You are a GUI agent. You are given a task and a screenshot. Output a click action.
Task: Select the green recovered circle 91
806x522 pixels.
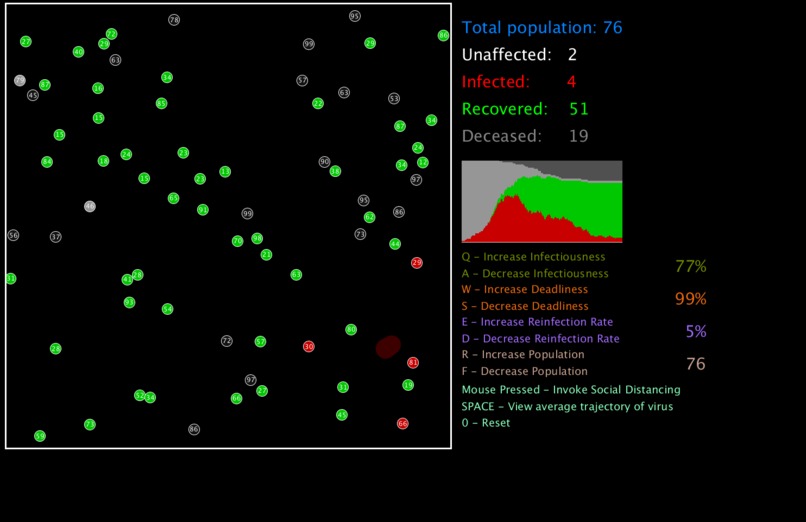coord(203,210)
